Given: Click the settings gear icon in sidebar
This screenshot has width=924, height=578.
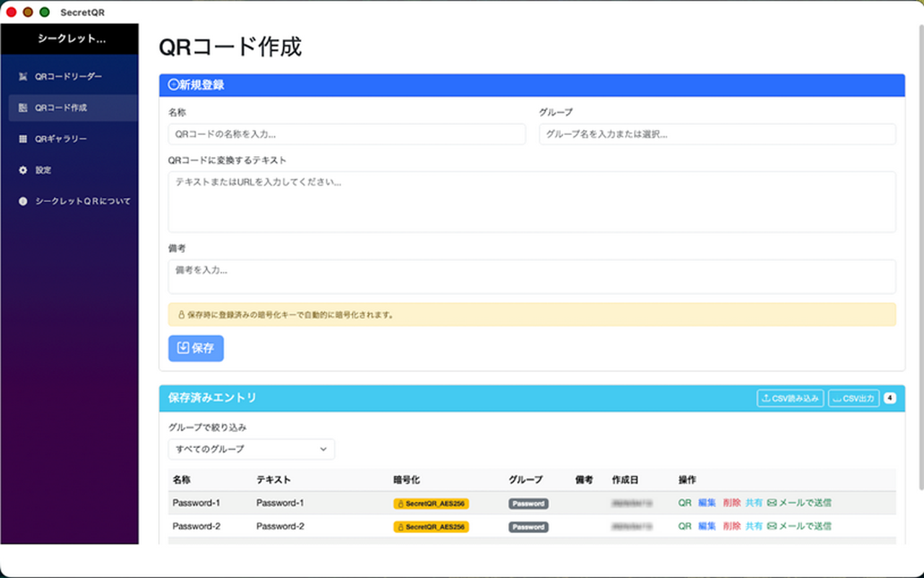Looking at the screenshot, I should tap(23, 170).
